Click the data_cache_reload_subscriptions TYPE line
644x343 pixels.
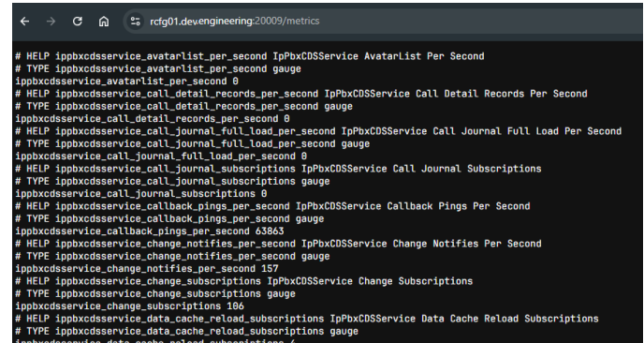(x=187, y=331)
